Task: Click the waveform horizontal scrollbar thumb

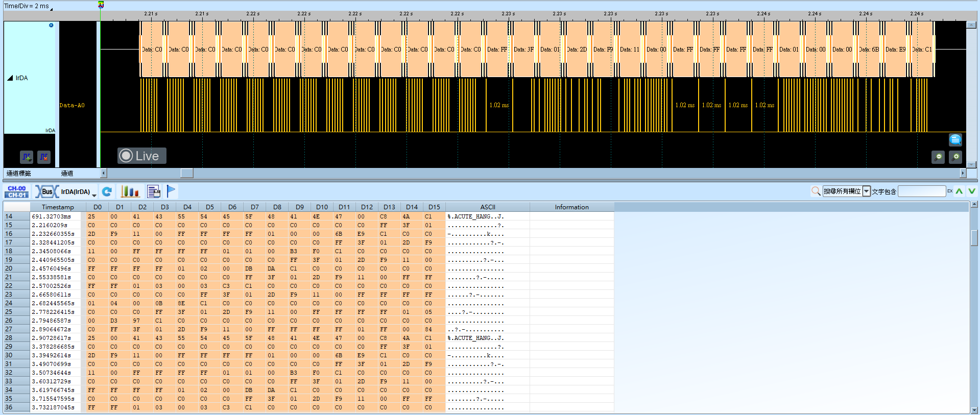Action: tap(187, 173)
